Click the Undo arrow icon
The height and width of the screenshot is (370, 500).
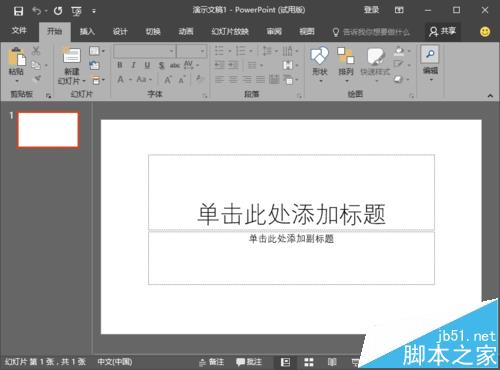pyautogui.click(x=36, y=11)
